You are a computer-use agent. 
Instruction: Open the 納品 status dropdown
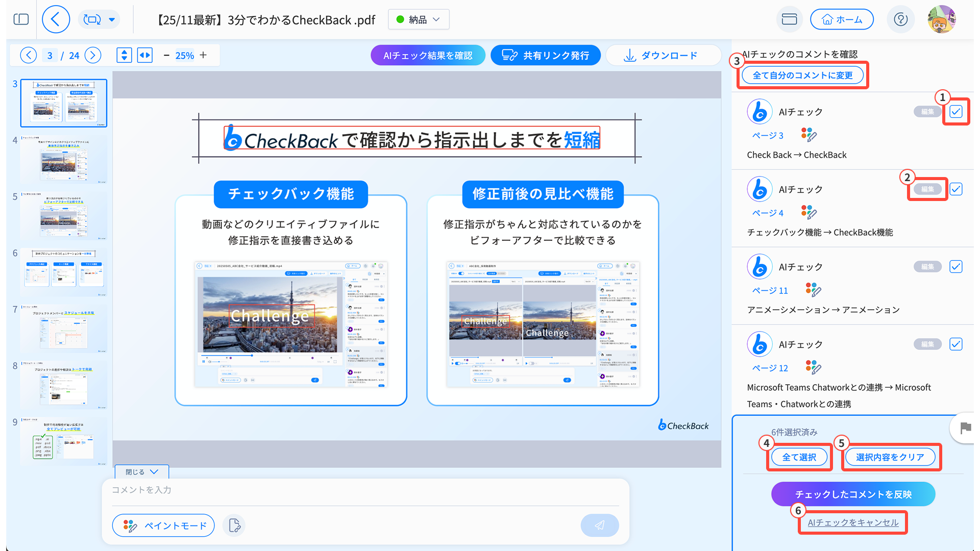click(x=419, y=19)
